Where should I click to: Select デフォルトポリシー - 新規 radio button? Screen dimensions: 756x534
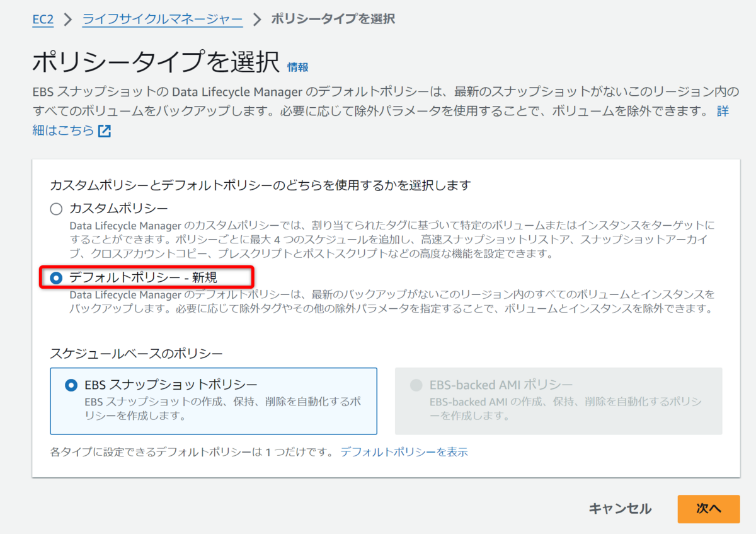56,277
